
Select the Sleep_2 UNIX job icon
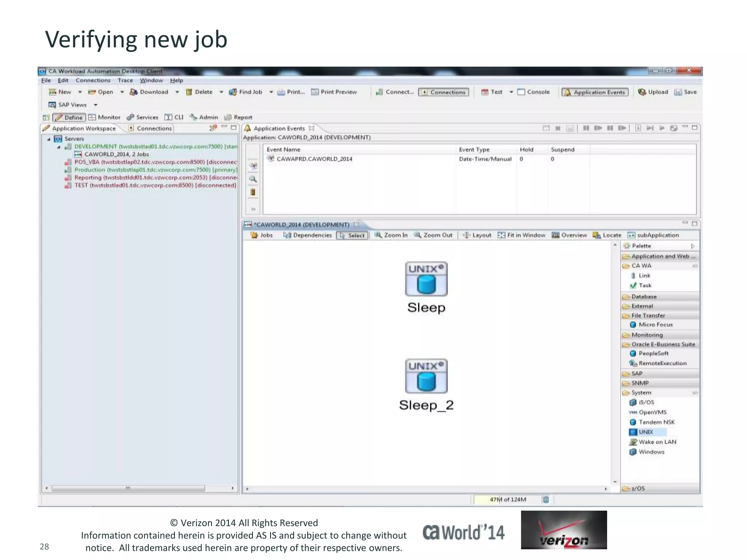[x=426, y=376]
